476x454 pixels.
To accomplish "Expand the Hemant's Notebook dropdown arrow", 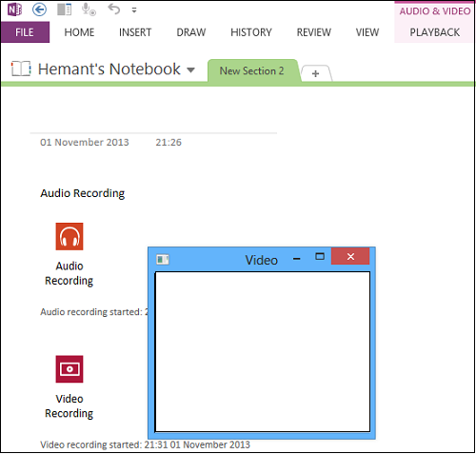I will click(x=190, y=69).
